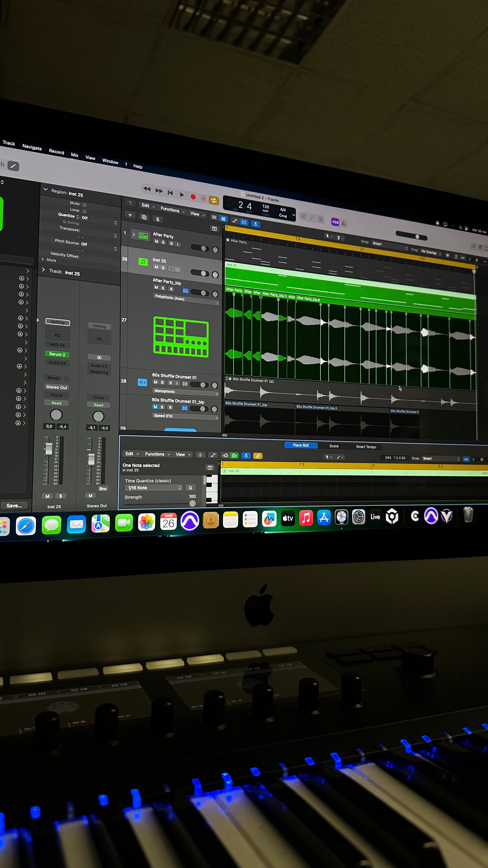The height and width of the screenshot is (868, 488).
Task: Adjust the quantize Strength slider
Action: pos(192,503)
